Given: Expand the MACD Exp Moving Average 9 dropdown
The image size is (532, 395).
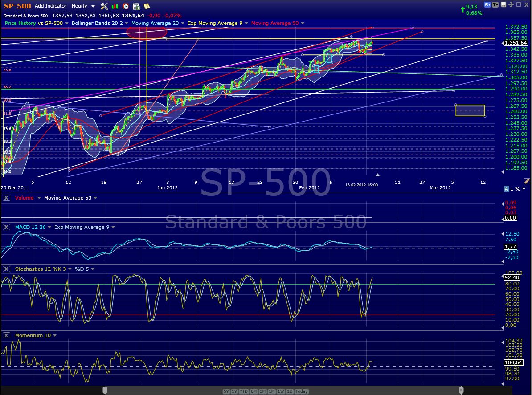Looking at the screenshot, I should tap(113, 227).
